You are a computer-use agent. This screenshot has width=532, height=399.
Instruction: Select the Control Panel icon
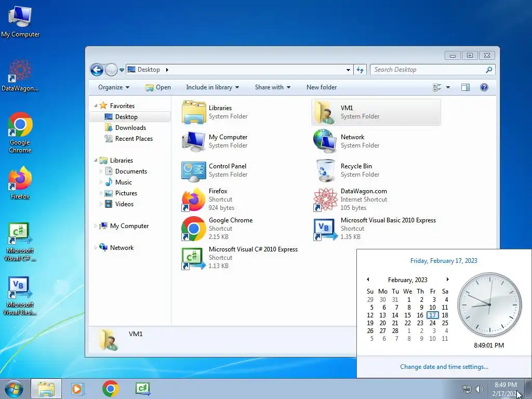194,170
